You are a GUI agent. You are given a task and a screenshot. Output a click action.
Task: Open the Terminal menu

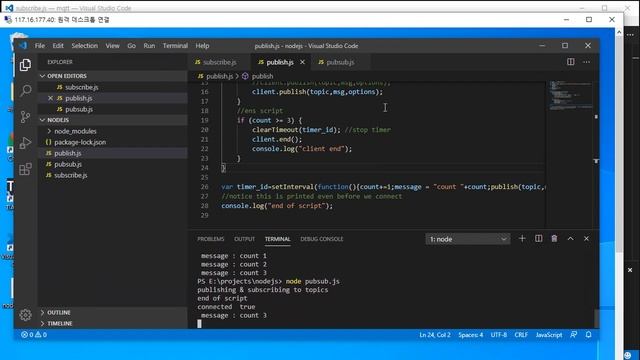pyautogui.click(x=175, y=46)
